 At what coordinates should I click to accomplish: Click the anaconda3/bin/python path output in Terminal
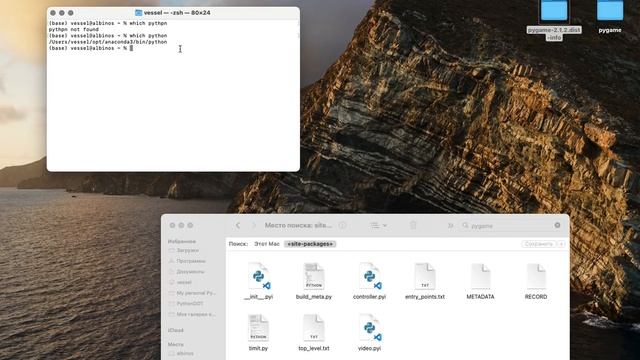pyautogui.click(x=108, y=42)
